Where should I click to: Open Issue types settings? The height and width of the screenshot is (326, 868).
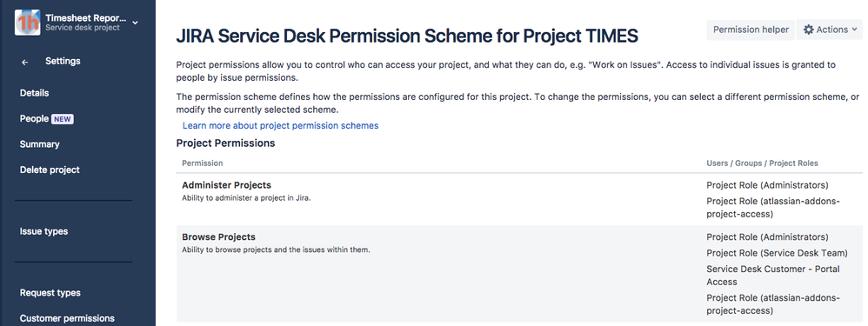[x=43, y=231]
